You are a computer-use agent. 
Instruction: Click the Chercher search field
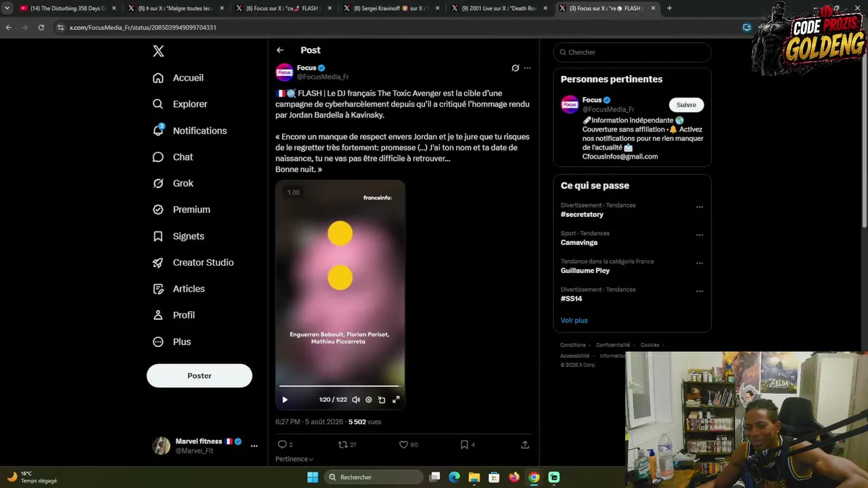click(x=632, y=52)
